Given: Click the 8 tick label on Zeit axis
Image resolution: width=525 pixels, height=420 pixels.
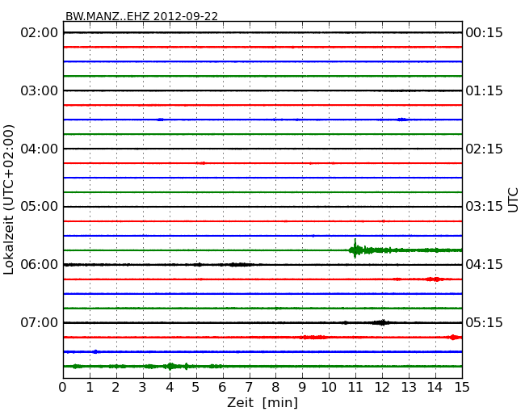Looking at the screenshot, I should coord(276,388).
